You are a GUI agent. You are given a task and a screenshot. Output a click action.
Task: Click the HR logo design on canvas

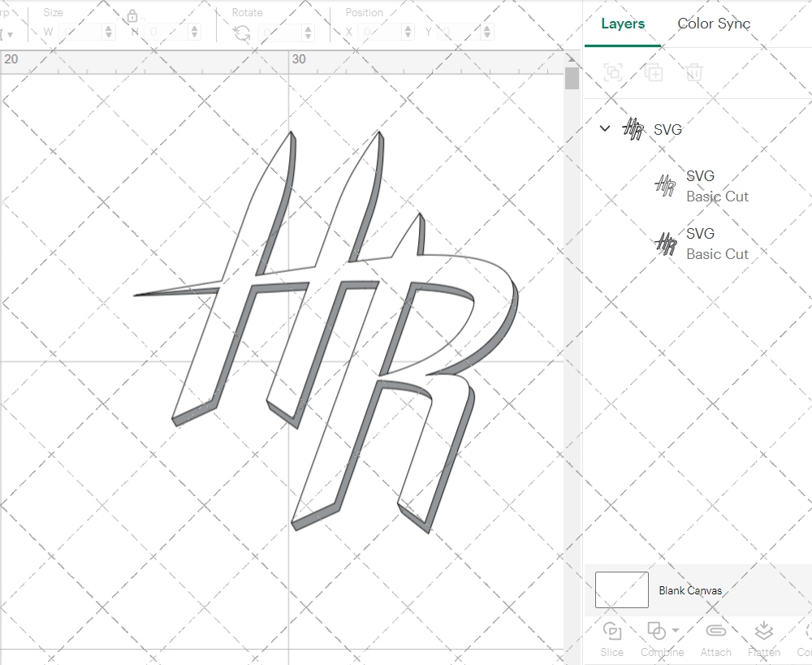[x=326, y=331]
